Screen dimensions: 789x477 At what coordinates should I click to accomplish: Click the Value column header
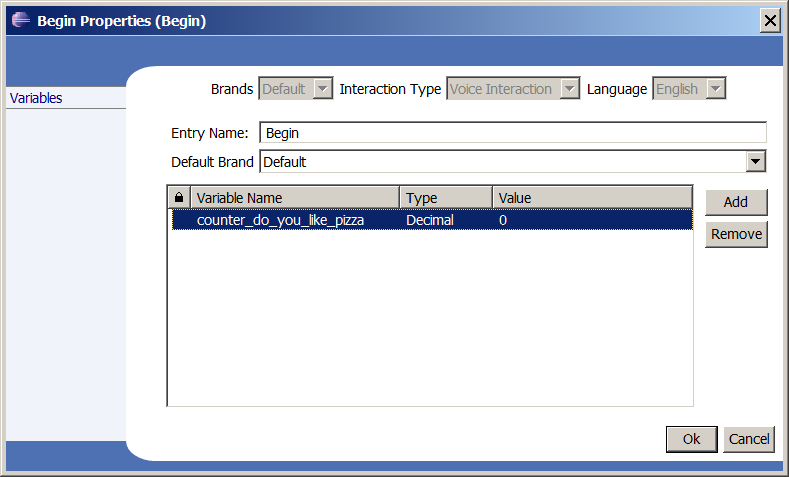592,198
